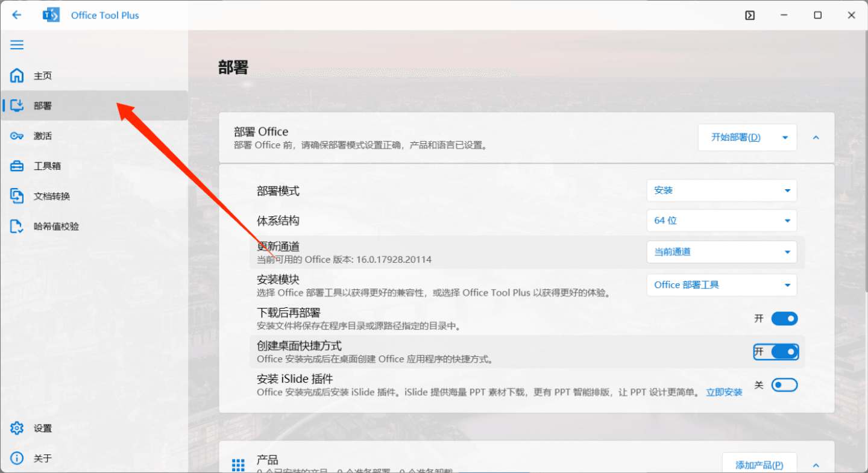Select 部署 in the sidebar
The width and height of the screenshot is (868, 473).
[43, 106]
